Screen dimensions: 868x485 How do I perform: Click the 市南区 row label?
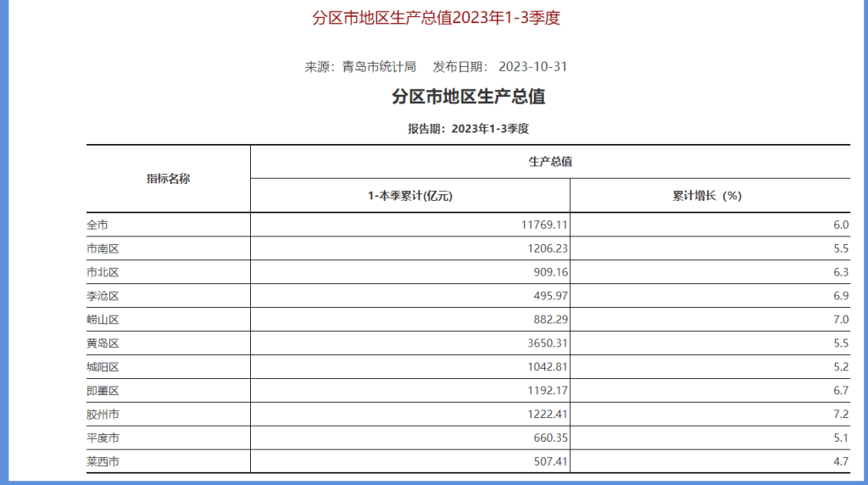coord(103,249)
